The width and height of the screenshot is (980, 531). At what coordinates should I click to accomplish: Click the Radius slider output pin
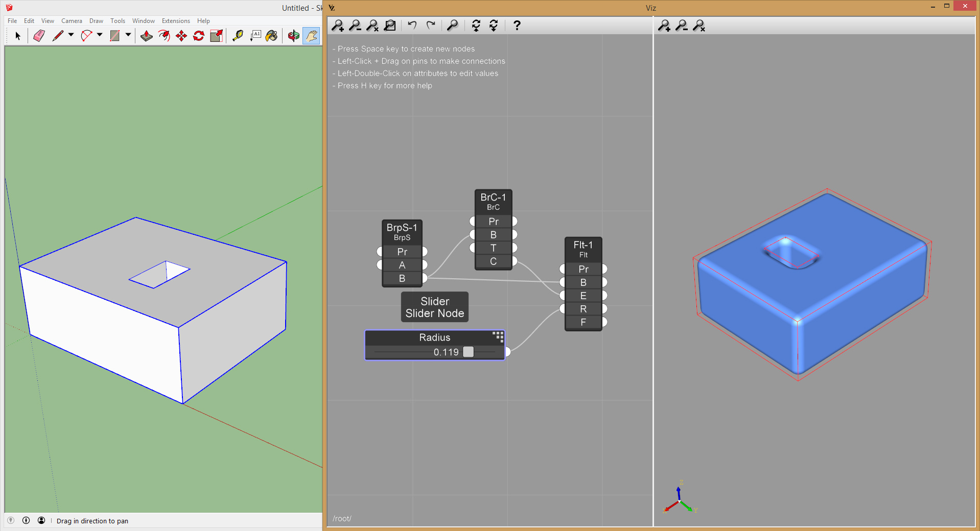click(507, 352)
